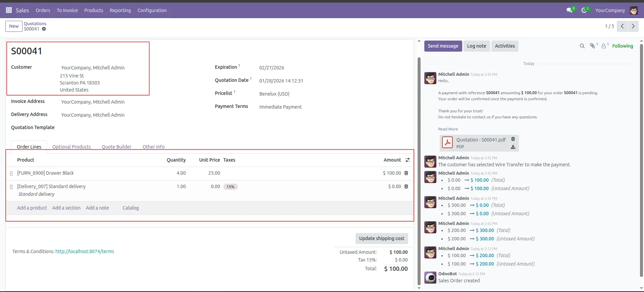Open the Terms & Conditions link
This screenshot has height=292, width=644.
[x=85, y=251]
